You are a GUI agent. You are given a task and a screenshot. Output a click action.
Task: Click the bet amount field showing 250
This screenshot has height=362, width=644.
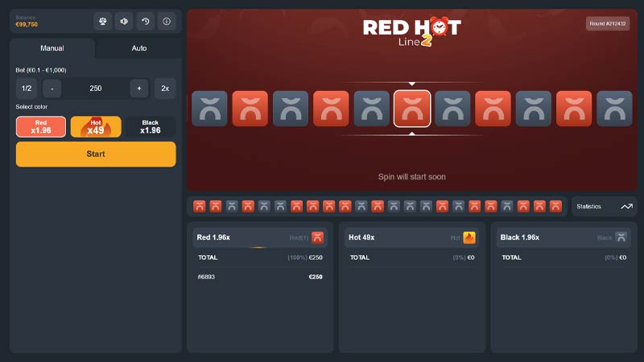point(96,88)
